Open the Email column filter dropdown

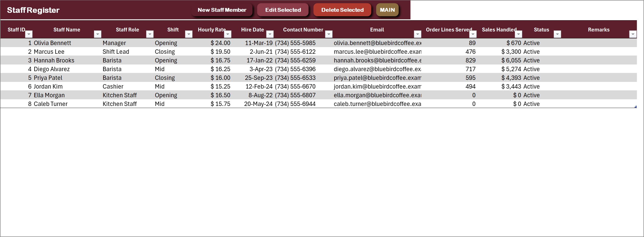[x=417, y=34]
